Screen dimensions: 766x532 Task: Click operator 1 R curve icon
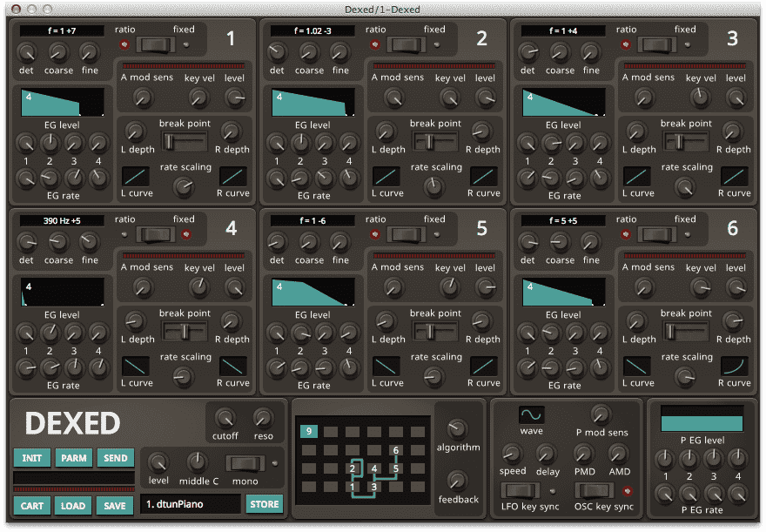coord(233,177)
